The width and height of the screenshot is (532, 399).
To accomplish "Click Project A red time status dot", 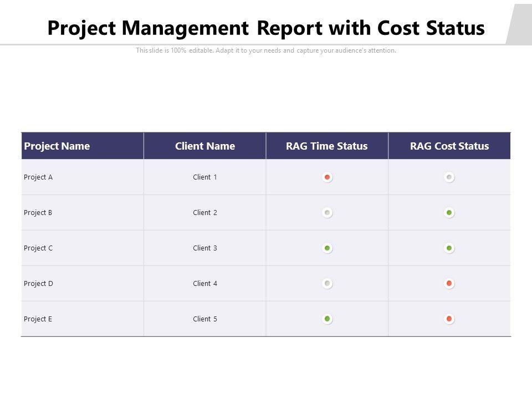I will point(328,177).
